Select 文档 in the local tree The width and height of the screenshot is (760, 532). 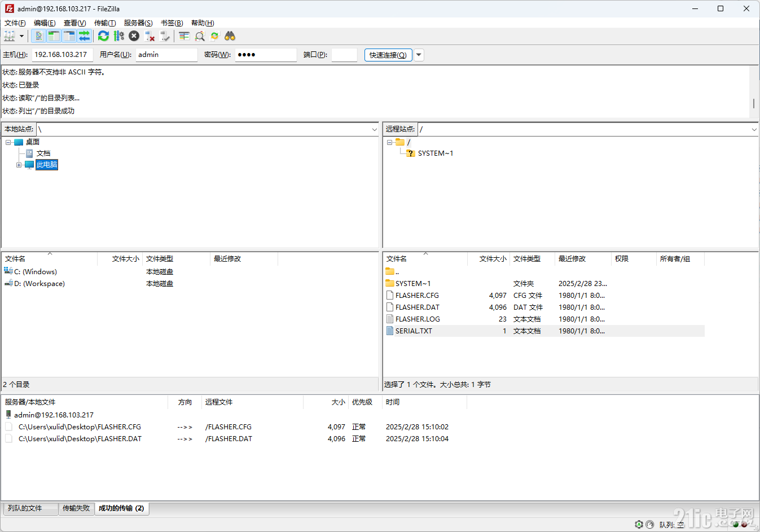43,153
